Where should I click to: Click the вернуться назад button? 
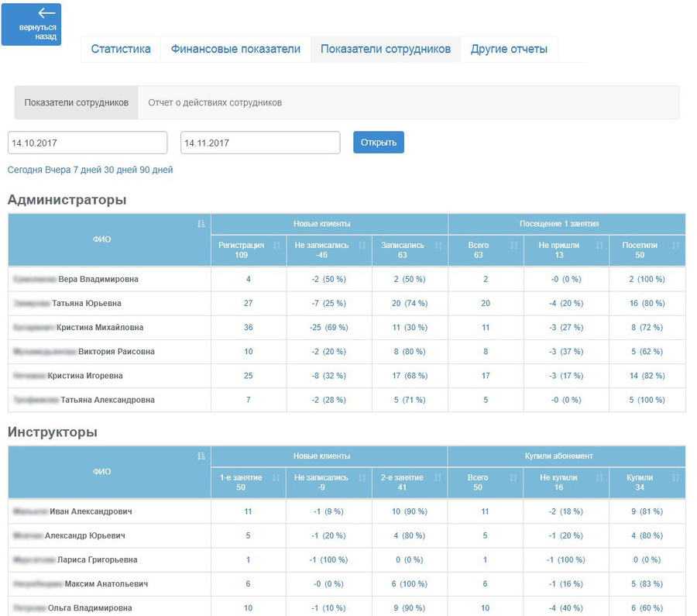point(32,24)
